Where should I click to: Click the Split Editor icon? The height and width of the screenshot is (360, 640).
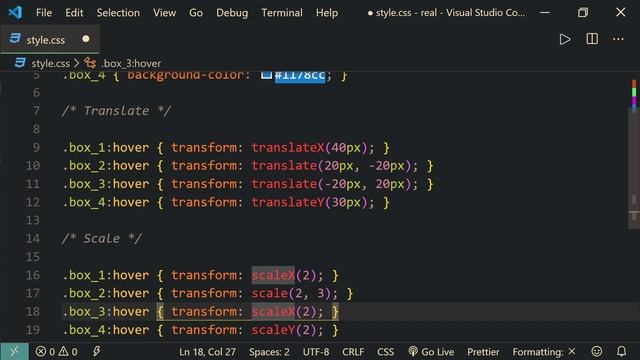pos(592,39)
